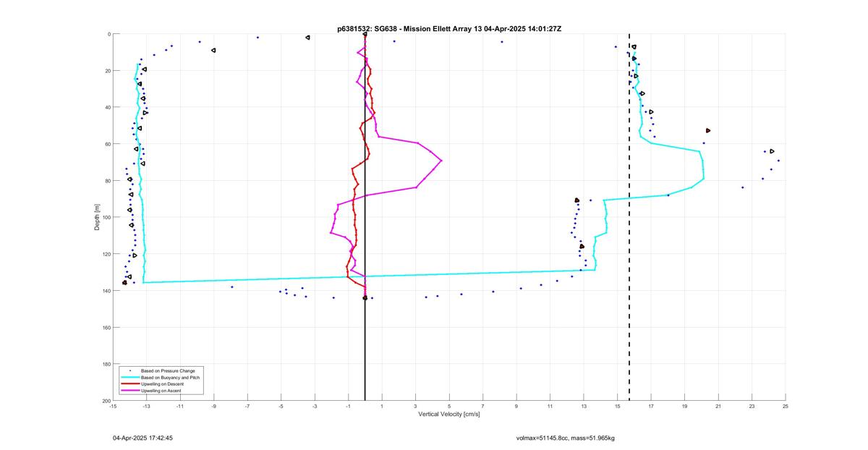868x450 pixels.
Task: Click legend entry 'Upwelling on Ascent'
Action: (162, 390)
